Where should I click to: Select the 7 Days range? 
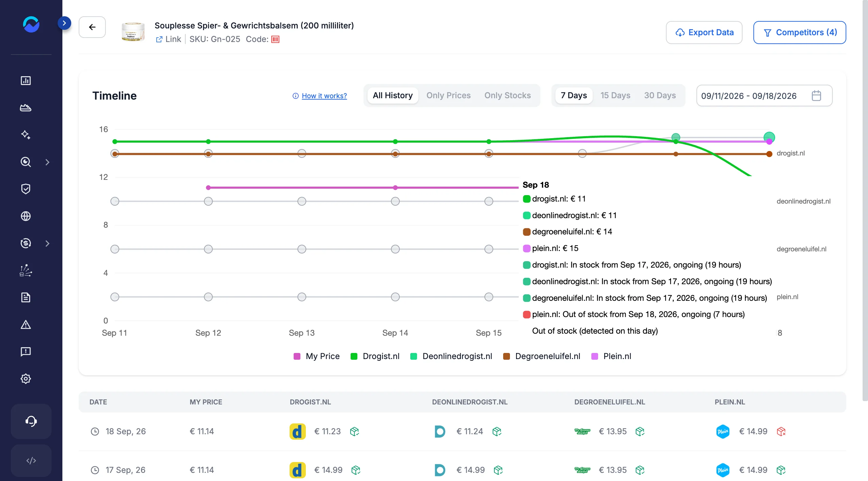pos(574,96)
